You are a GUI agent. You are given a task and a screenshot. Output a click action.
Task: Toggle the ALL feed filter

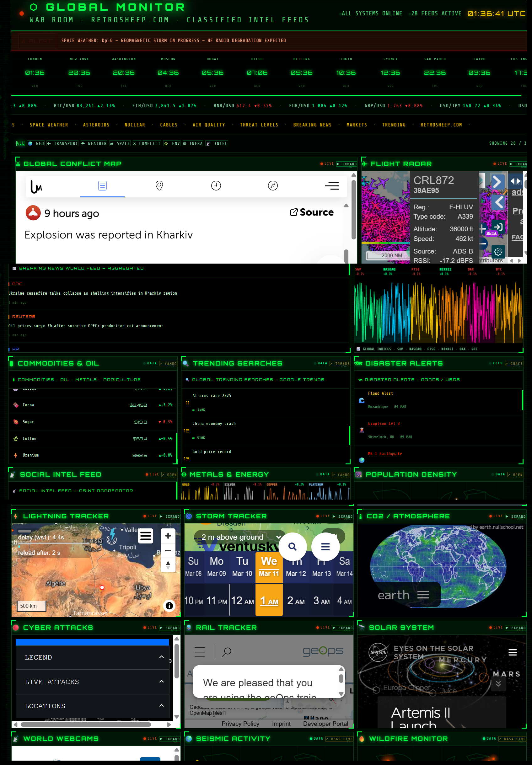click(x=20, y=143)
